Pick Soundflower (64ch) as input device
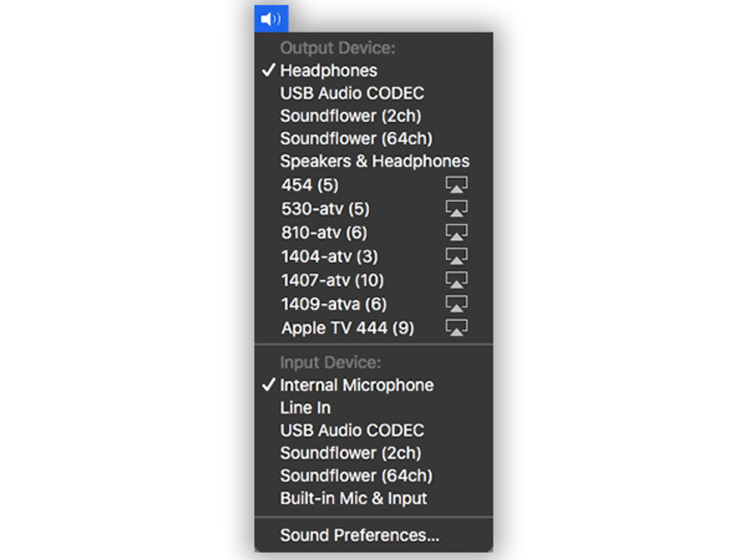 356,476
